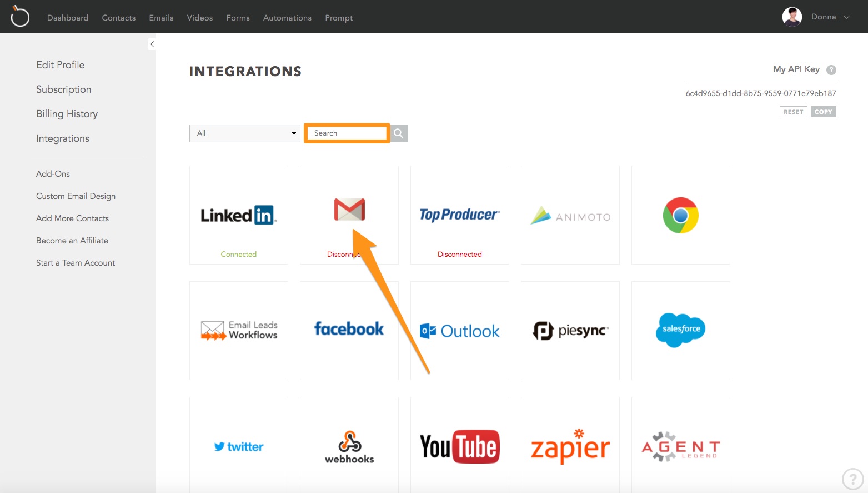Open the Webhooks integration tile
This screenshot has height=493, width=868.
click(349, 445)
